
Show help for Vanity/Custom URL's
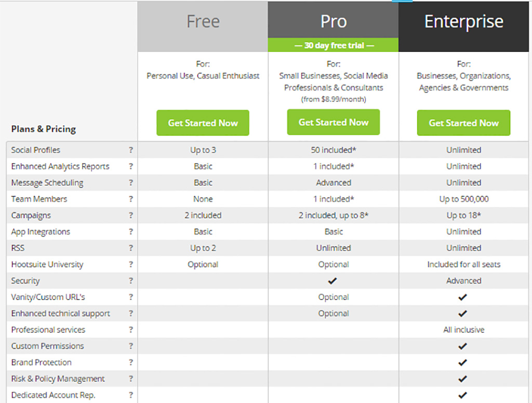click(x=131, y=297)
